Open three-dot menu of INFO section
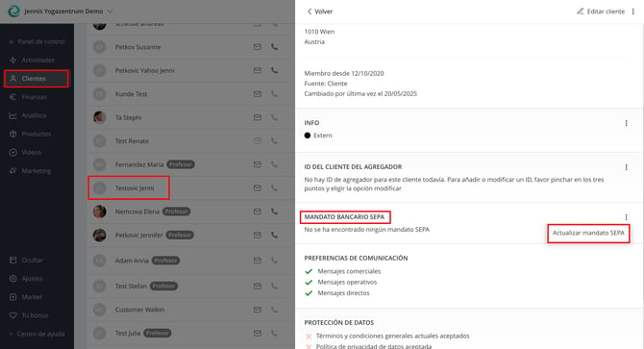The image size is (644, 349). click(626, 123)
